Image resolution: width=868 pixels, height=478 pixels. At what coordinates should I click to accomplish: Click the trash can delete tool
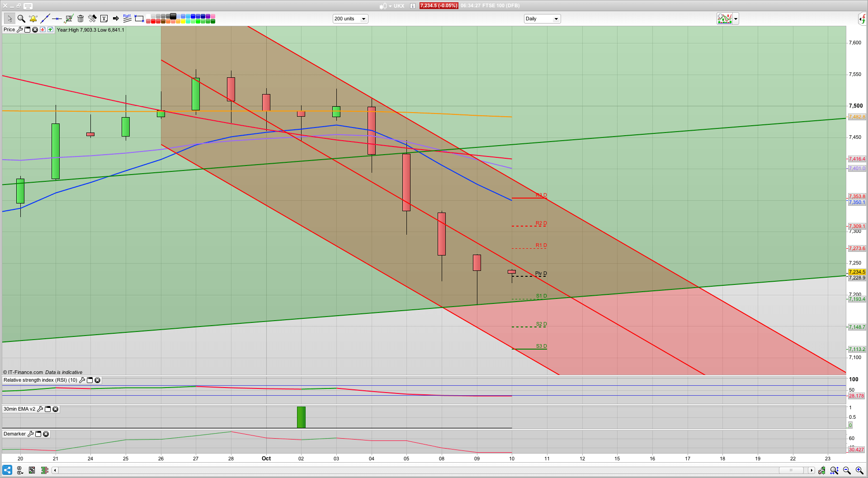pyautogui.click(x=80, y=19)
